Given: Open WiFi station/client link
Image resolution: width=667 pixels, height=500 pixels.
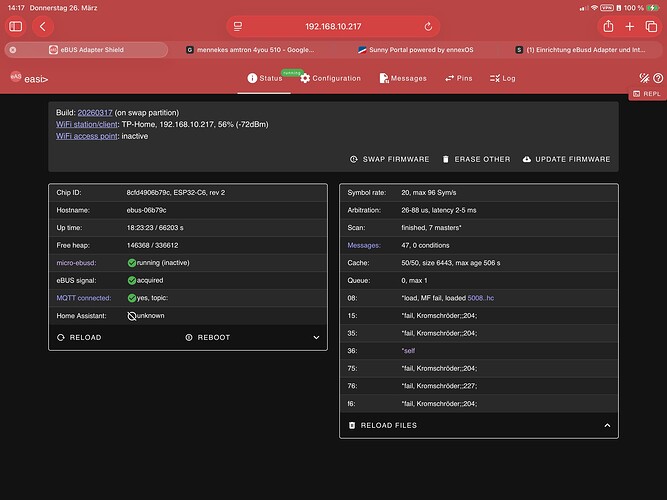Looking at the screenshot, I should [x=87, y=124].
